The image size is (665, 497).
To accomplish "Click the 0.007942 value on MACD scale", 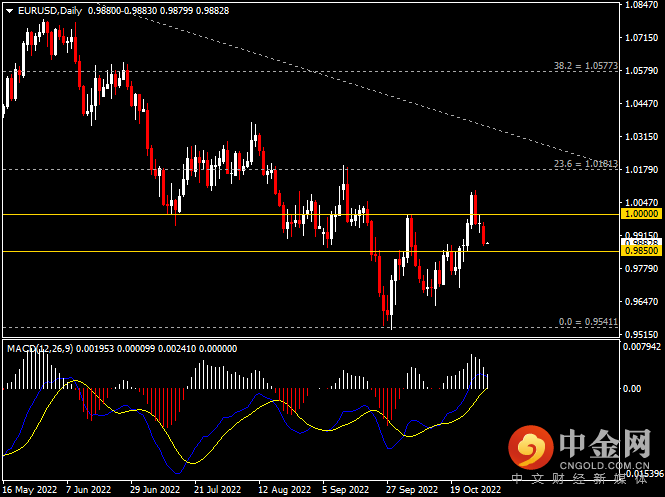I will pos(641,347).
